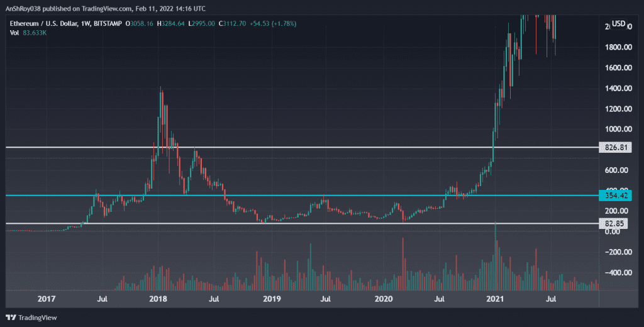The image size is (644, 327).
Task: Click the -200.00 price axis label
Action: (618, 252)
